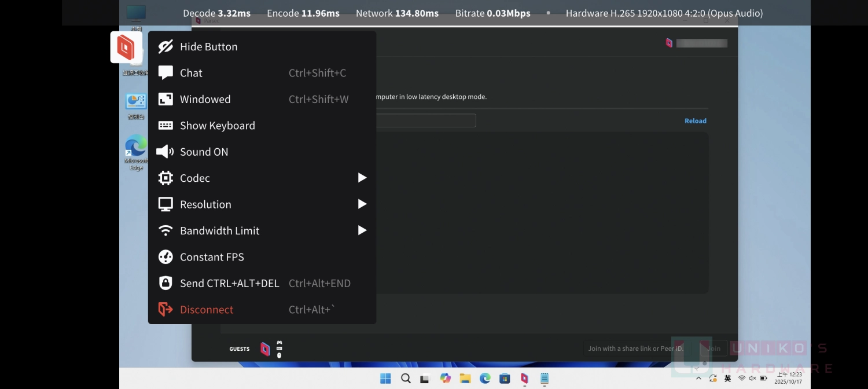Open File Explorer from the taskbar
The width and height of the screenshot is (868, 389).
[x=465, y=379]
